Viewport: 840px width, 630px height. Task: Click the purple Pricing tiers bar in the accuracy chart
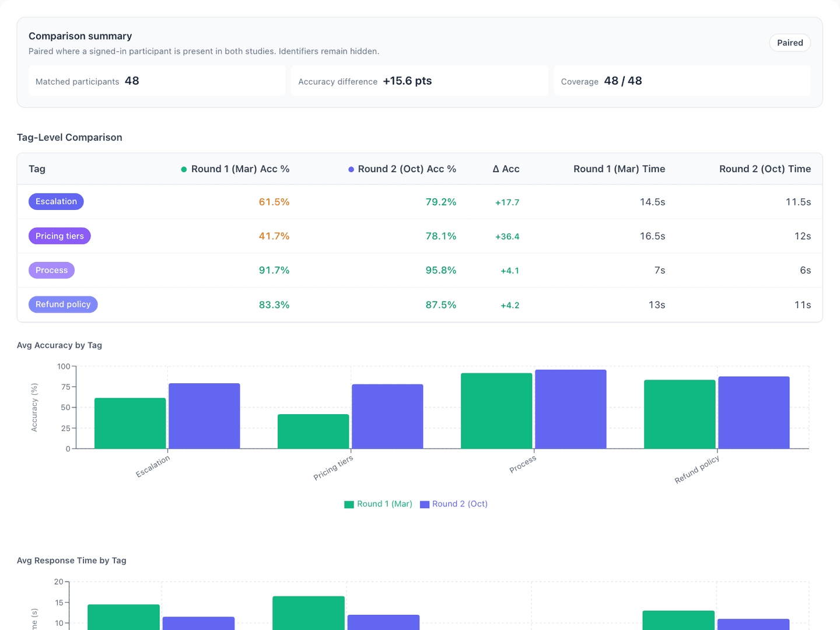pos(387,416)
